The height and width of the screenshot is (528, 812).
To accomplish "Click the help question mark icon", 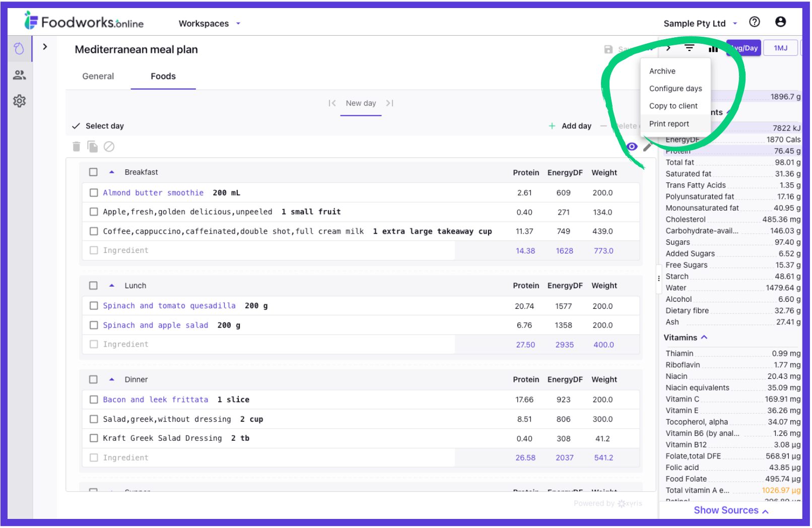I will click(x=754, y=22).
